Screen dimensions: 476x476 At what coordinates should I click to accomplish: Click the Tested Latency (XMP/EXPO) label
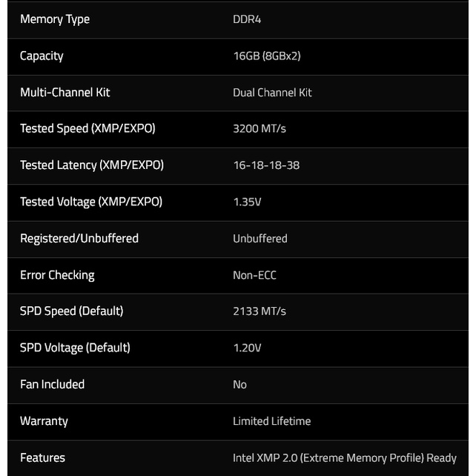pos(92,165)
